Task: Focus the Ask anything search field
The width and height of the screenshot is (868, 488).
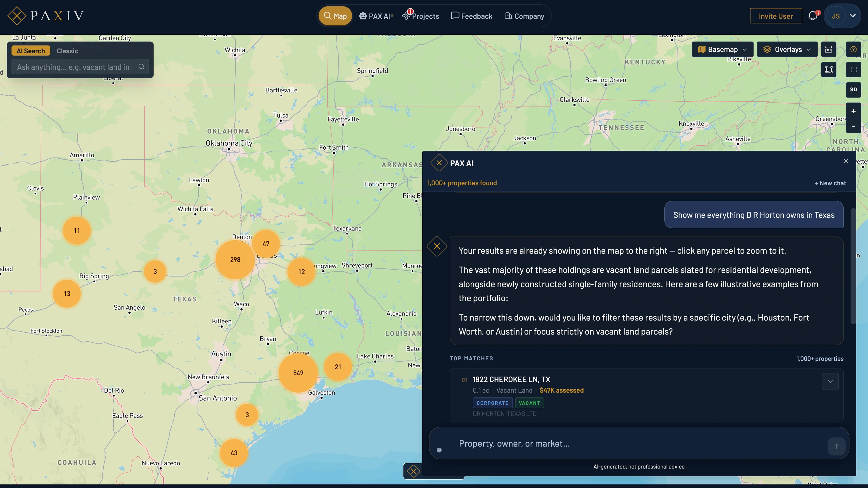Action: [x=80, y=67]
